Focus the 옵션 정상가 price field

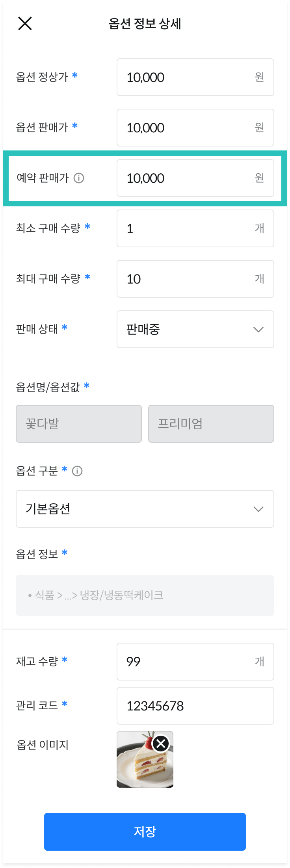[195, 77]
